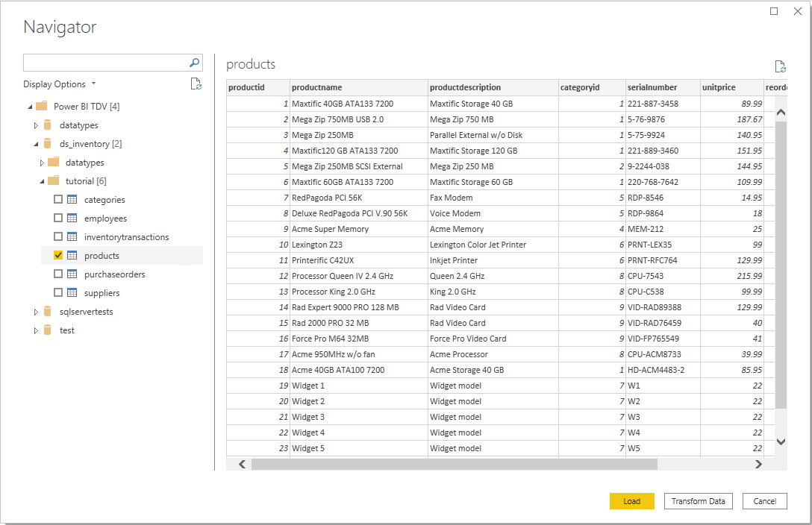
Task: Click the Load button
Action: click(632, 501)
